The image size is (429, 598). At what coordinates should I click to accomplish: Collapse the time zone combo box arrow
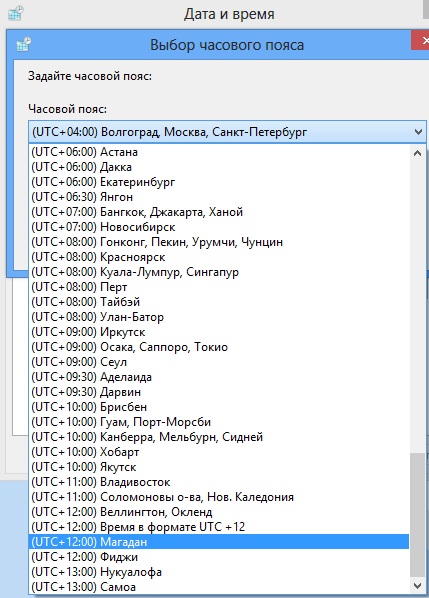(x=418, y=132)
